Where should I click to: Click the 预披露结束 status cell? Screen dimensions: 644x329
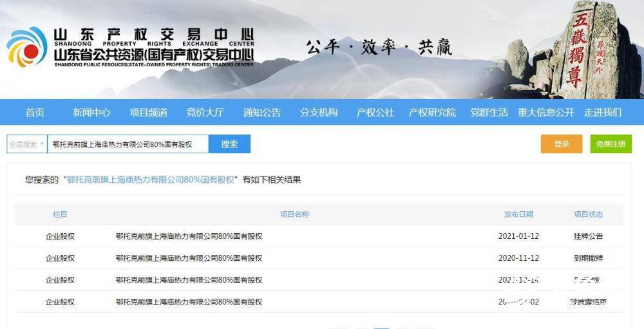[589, 302]
